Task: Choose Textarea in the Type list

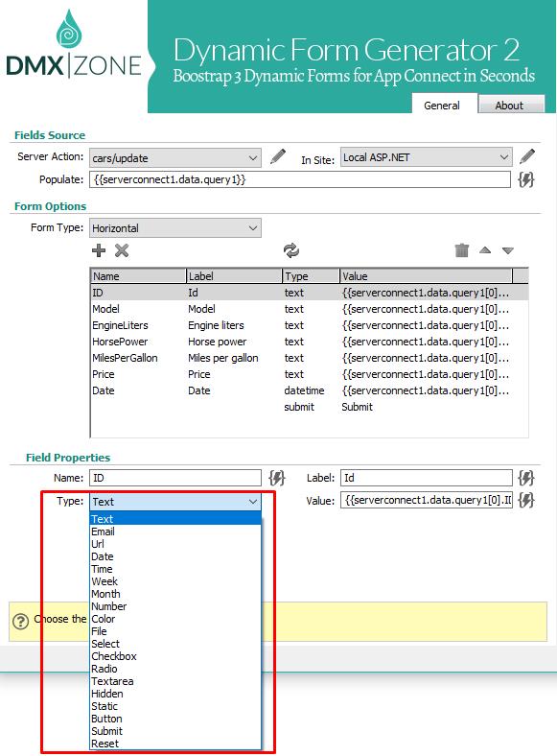Action: [175, 681]
